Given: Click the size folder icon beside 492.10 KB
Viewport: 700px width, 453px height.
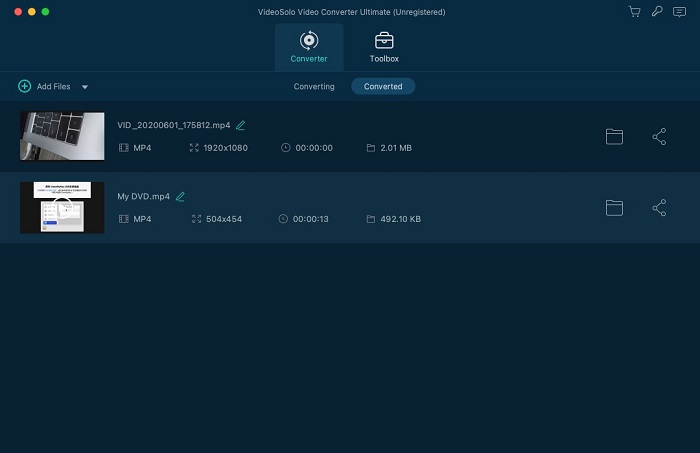Looking at the screenshot, I should point(371,219).
